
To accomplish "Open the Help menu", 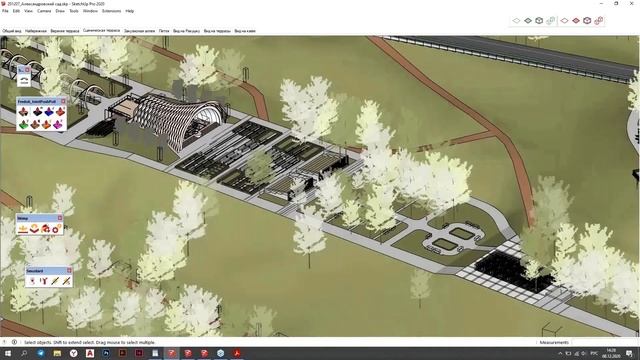I will 130,11.
